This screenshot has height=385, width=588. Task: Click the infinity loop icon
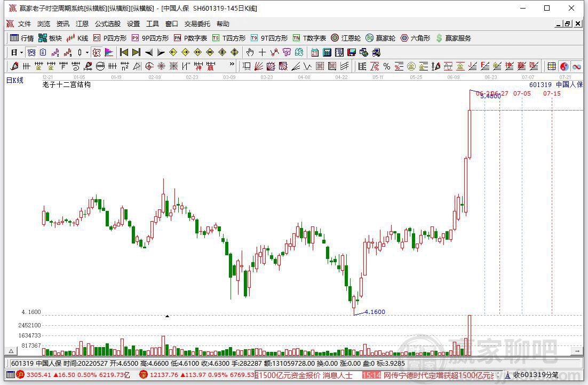click(x=577, y=66)
